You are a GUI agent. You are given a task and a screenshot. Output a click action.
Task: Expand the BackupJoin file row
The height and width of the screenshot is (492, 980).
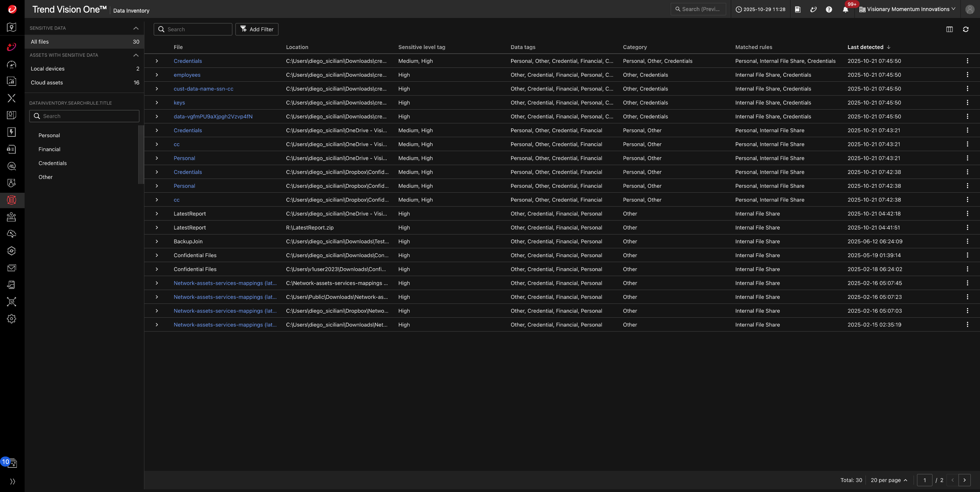pos(157,241)
